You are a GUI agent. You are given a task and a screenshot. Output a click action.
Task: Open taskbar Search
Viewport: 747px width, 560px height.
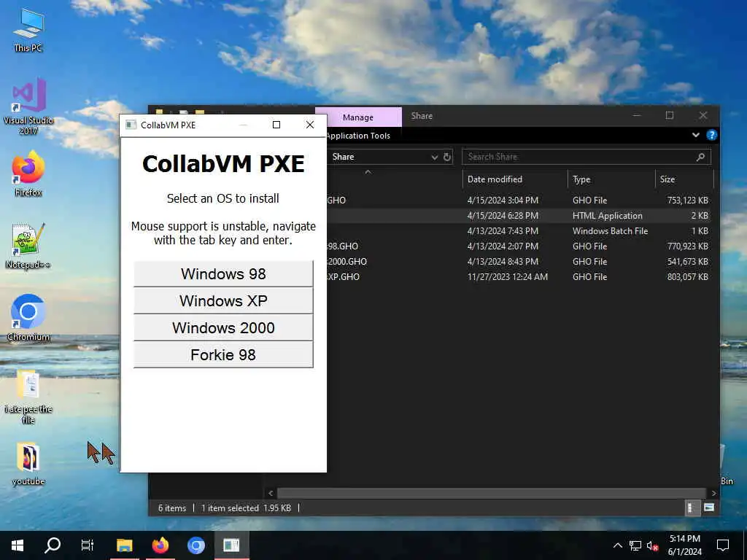tap(53, 545)
